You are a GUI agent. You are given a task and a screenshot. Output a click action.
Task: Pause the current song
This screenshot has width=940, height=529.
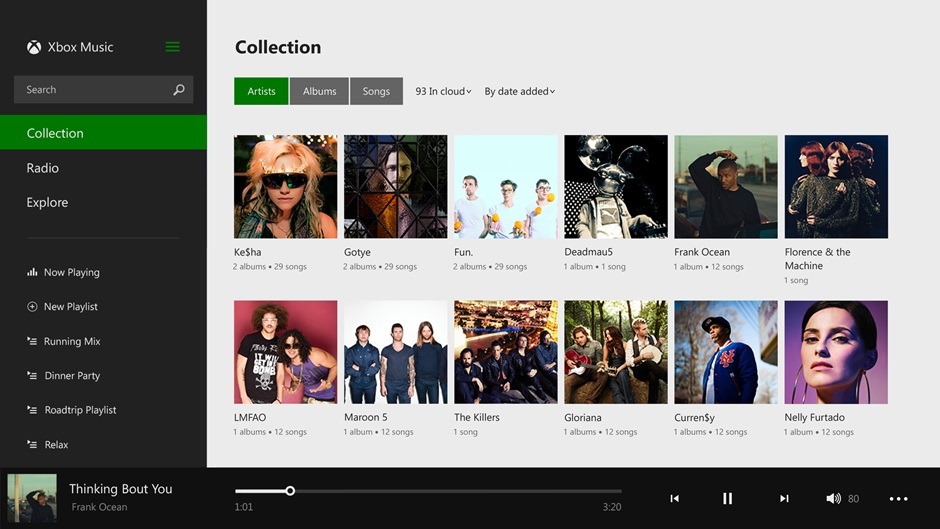point(728,498)
